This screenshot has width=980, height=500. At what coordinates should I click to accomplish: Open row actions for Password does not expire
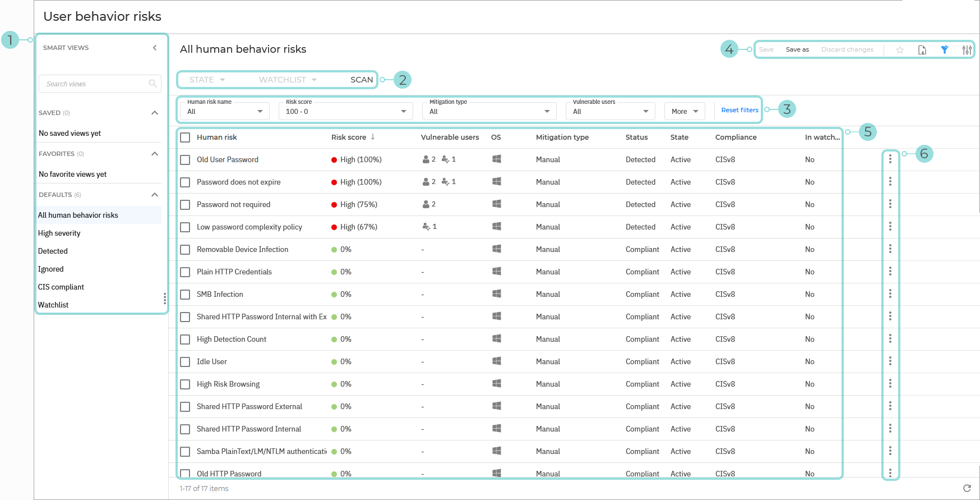point(890,182)
